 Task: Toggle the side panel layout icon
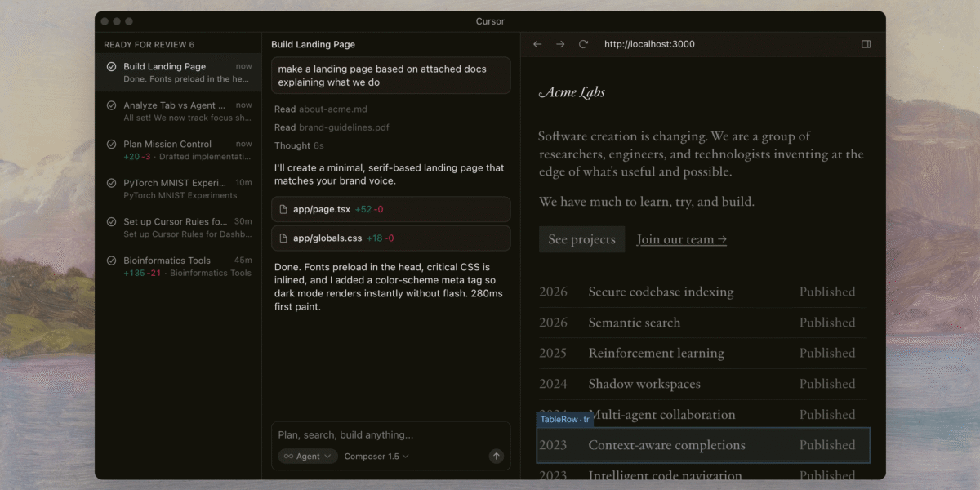pyautogui.click(x=866, y=44)
